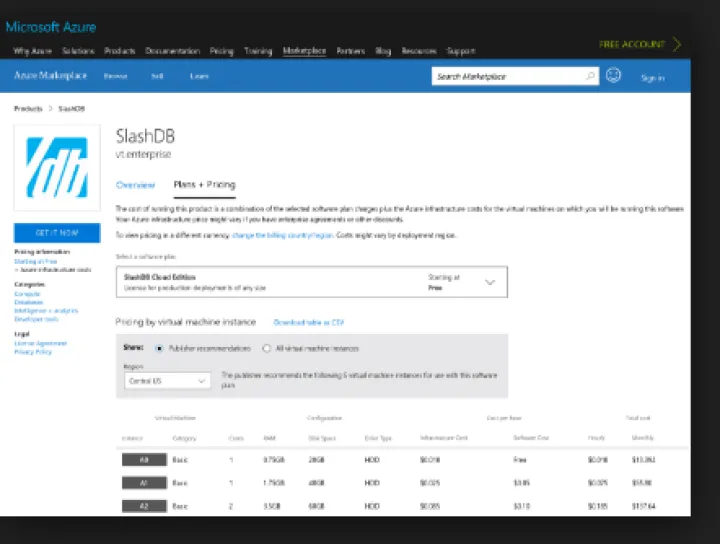Open the Browse menu in Marketplace bar
Image resolution: width=720 pixels, height=544 pixels.
click(x=115, y=76)
